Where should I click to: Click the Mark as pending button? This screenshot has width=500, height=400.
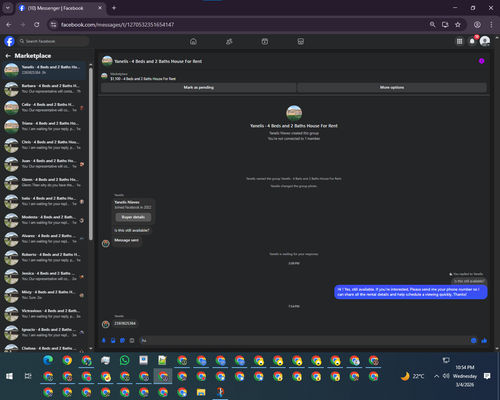click(199, 87)
